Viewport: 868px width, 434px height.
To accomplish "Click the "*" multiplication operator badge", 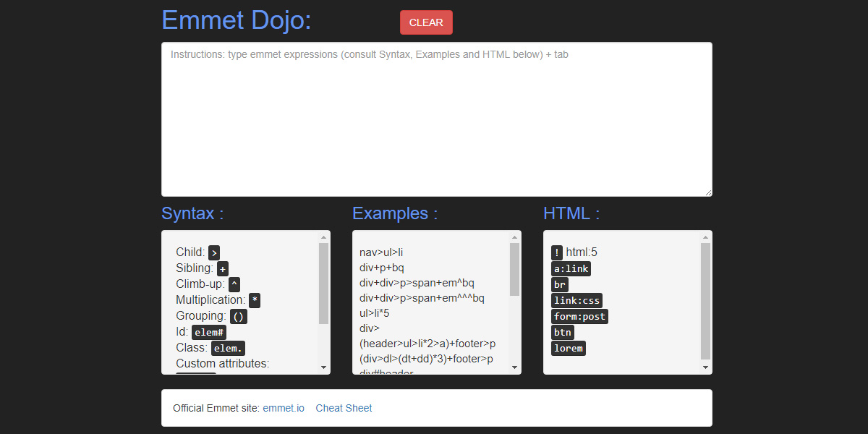I will pos(255,300).
